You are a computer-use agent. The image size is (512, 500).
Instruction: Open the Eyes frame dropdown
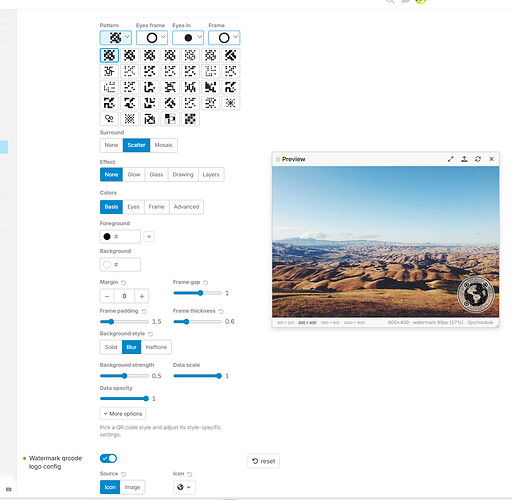pos(152,38)
